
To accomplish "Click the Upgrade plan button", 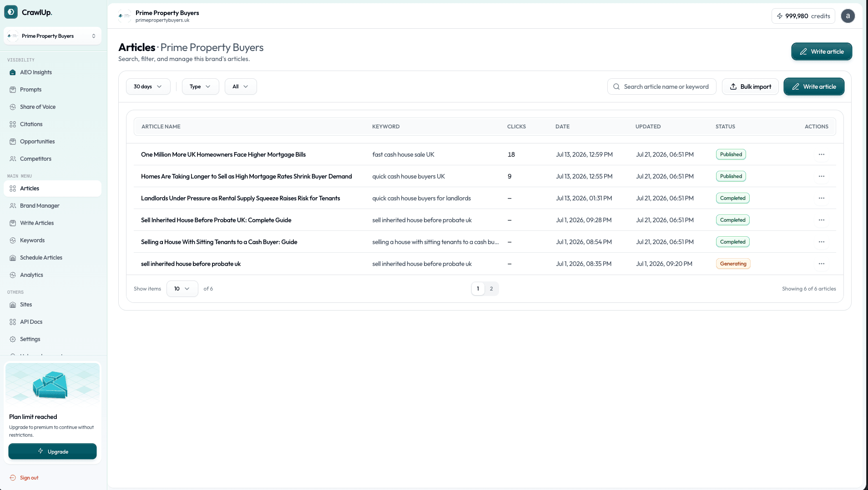I will pyautogui.click(x=52, y=451).
